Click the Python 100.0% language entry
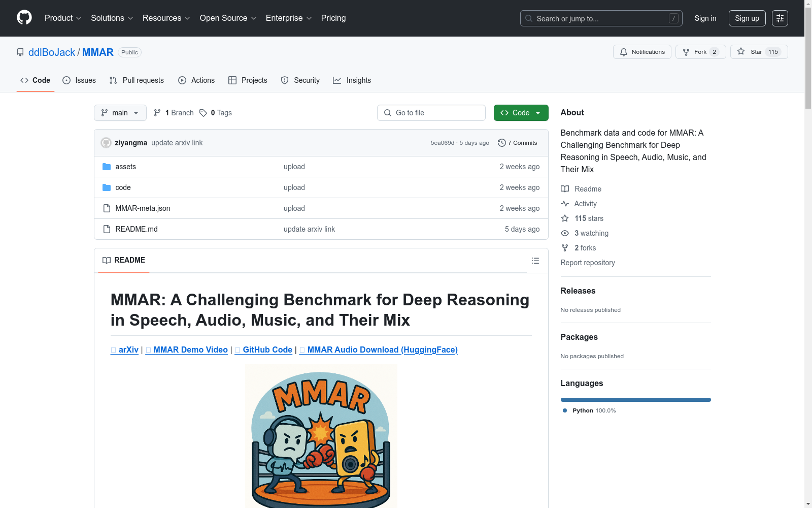812x508 pixels. pos(589,410)
